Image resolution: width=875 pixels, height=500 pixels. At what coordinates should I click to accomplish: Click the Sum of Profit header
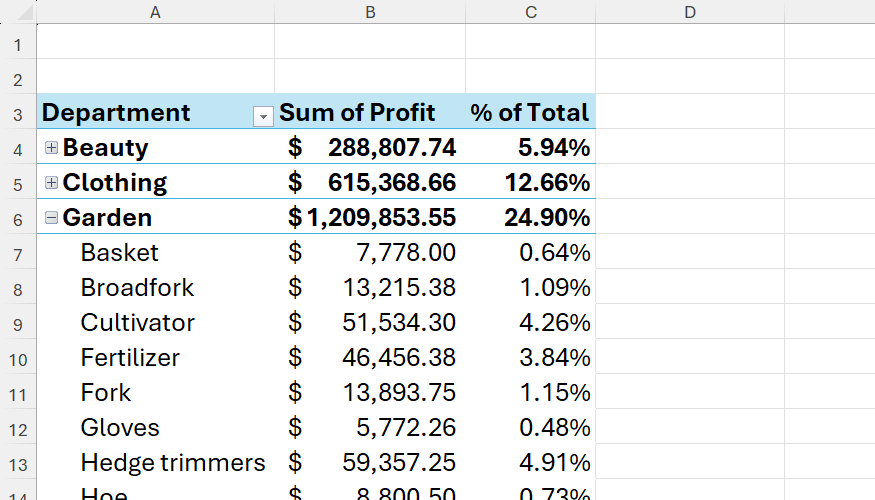click(370, 112)
